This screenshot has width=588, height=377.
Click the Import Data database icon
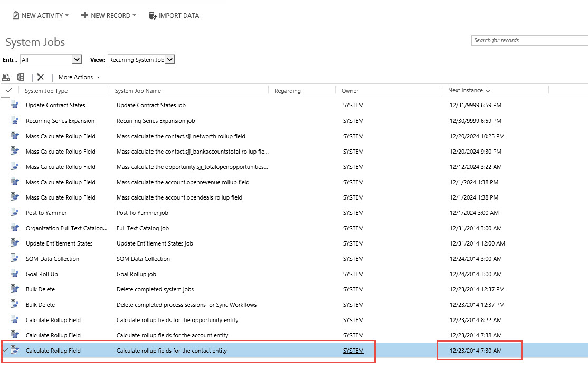[x=153, y=15]
